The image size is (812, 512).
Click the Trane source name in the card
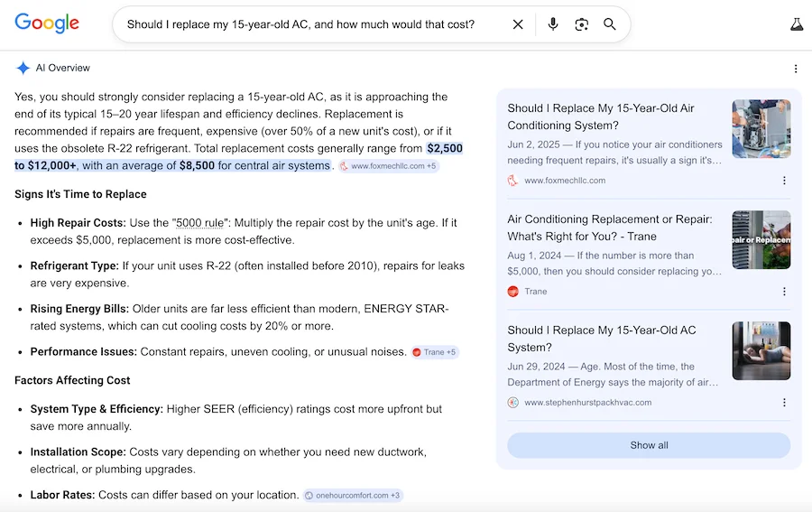535,292
